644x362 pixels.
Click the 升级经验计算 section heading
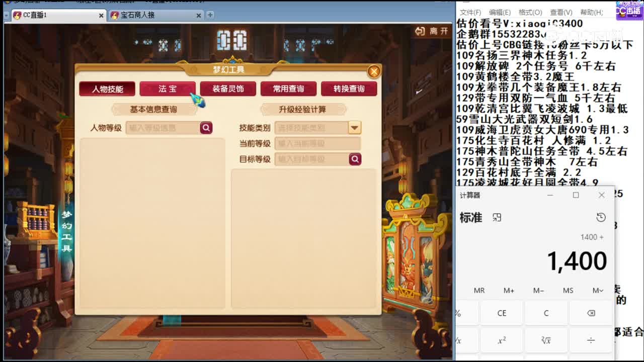pyautogui.click(x=302, y=109)
